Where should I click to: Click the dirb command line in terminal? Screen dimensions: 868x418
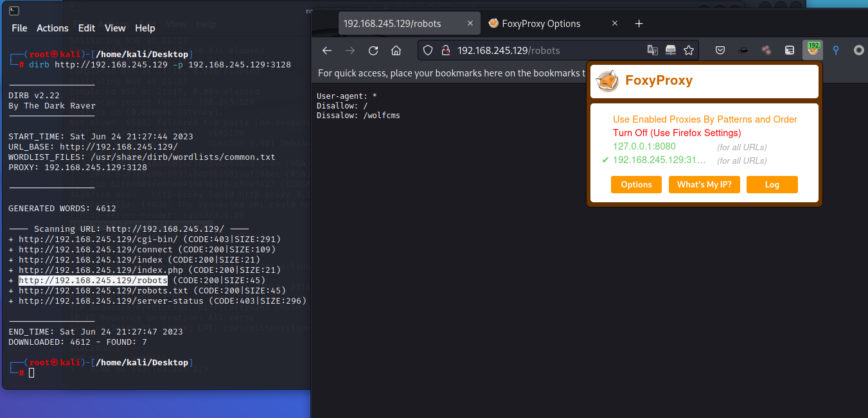pos(160,65)
